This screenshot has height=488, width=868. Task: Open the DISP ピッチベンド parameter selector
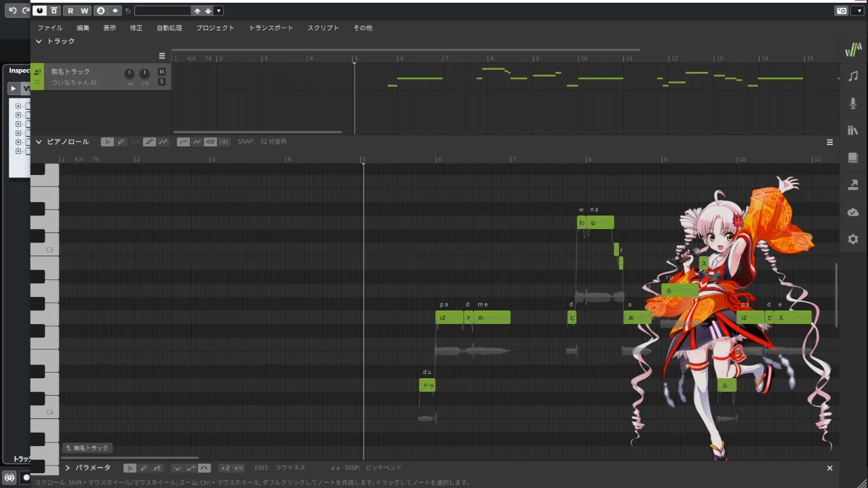point(373,468)
